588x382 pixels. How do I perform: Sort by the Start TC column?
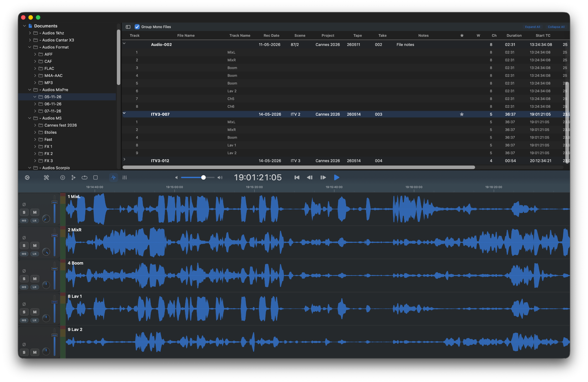click(543, 36)
